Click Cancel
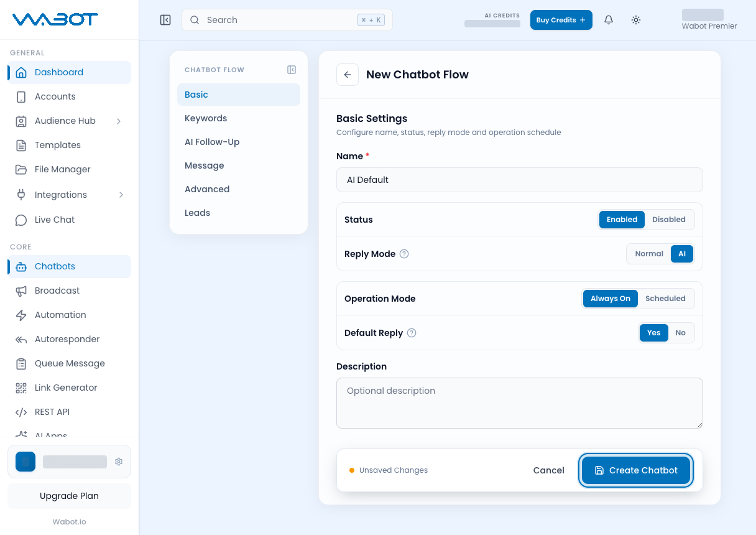The width and height of the screenshot is (756, 535). point(549,470)
